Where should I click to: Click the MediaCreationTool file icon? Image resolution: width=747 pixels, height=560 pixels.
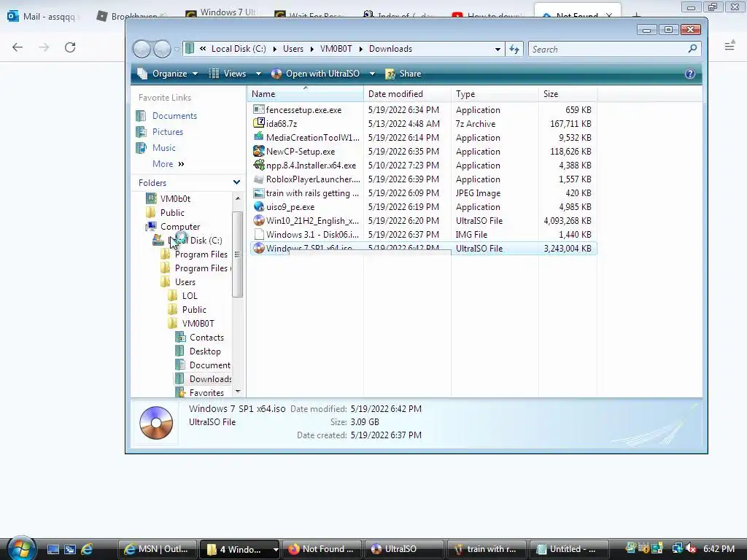click(x=259, y=137)
